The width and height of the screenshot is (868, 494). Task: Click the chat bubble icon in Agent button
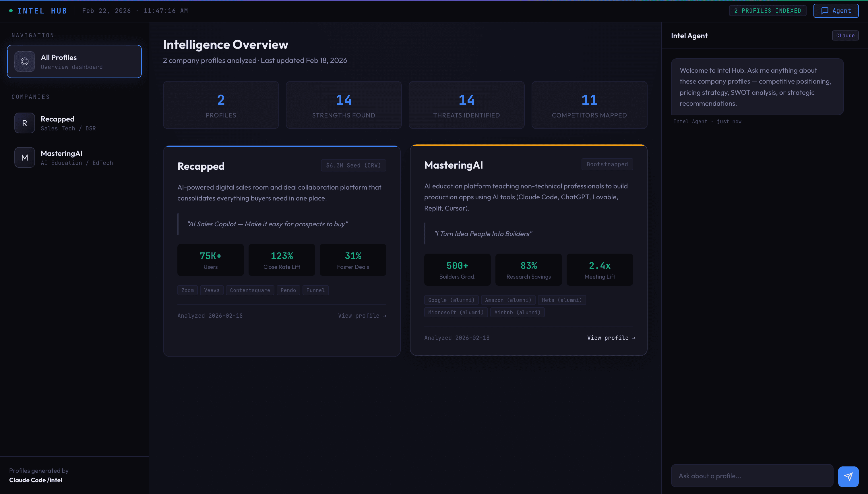pos(825,11)
